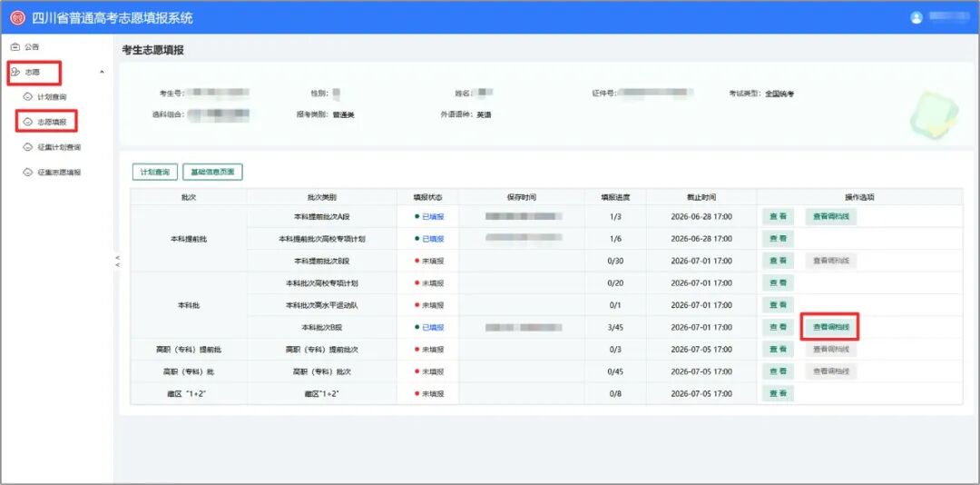This screenshot has height=485, width=980.
Task: Click 查看 for 高职（专科）提前批次
Action: tap(778, 349)
